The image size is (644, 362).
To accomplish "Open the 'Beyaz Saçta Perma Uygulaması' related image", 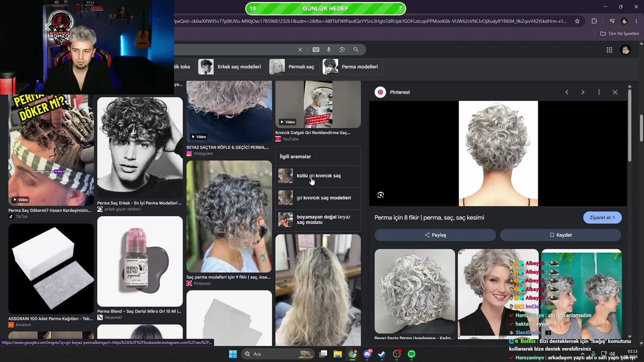I will tap(415, 292).
